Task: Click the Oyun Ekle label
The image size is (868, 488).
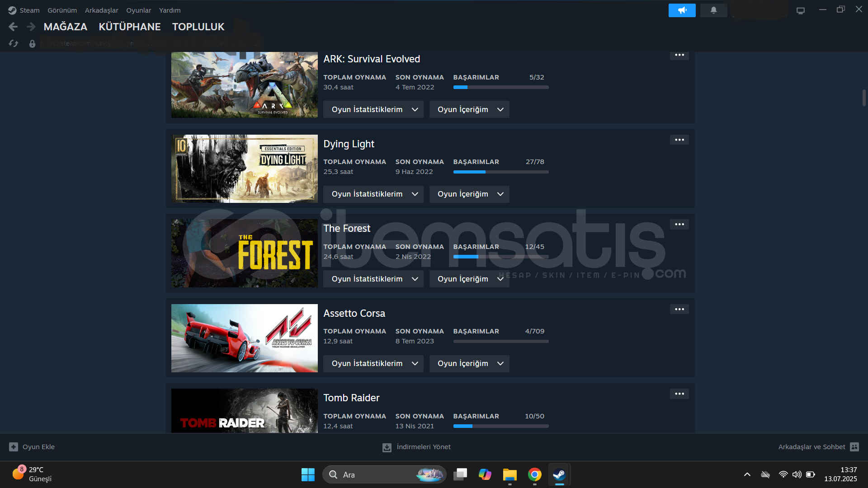Action: pos(38,447)
